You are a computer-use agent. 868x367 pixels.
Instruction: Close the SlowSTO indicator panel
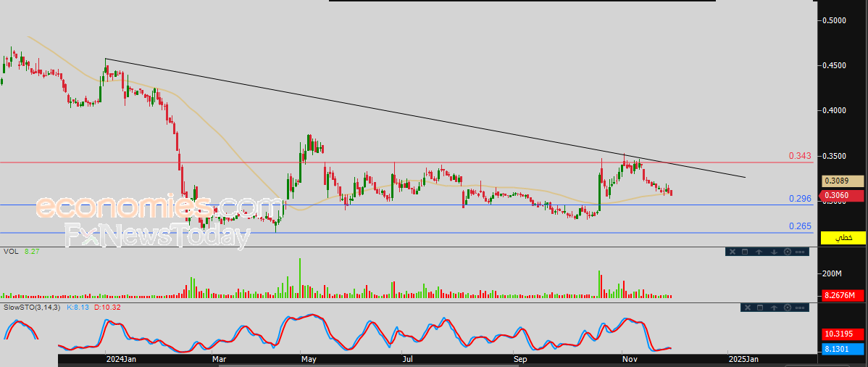(748, 308)
